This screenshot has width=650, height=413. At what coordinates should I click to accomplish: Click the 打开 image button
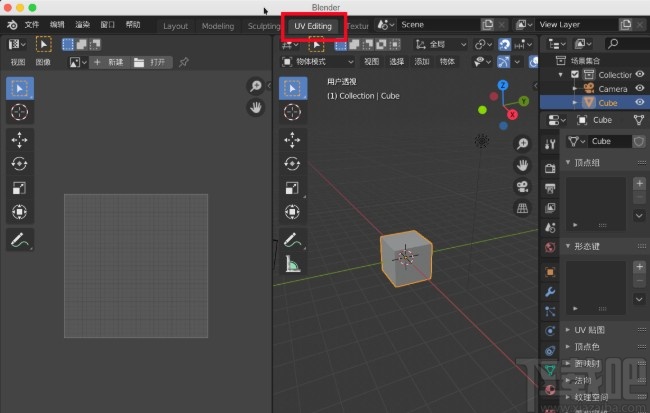pyautogui.click(x=151, y=62)
